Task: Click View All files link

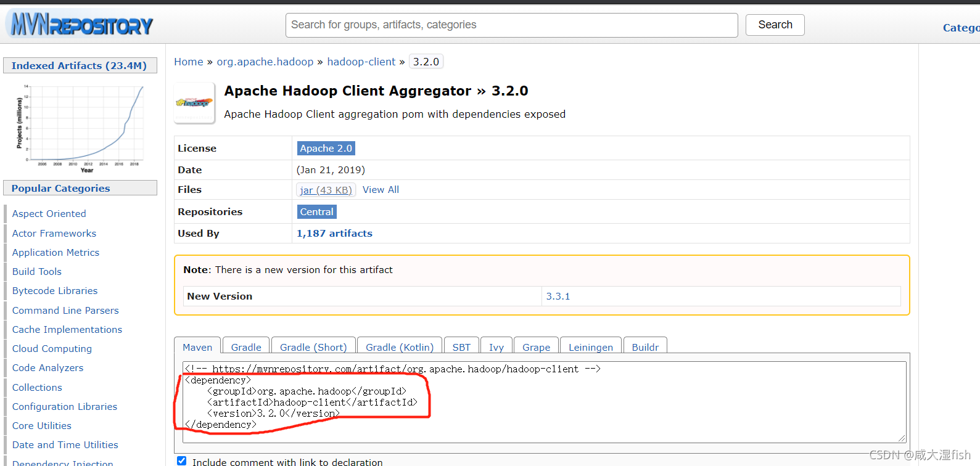Action: coord(381,190)
